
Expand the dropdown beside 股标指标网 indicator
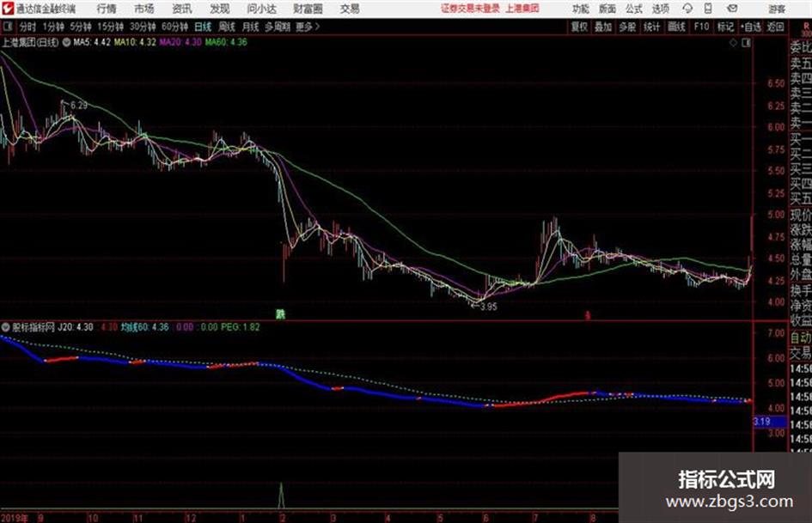6,327
